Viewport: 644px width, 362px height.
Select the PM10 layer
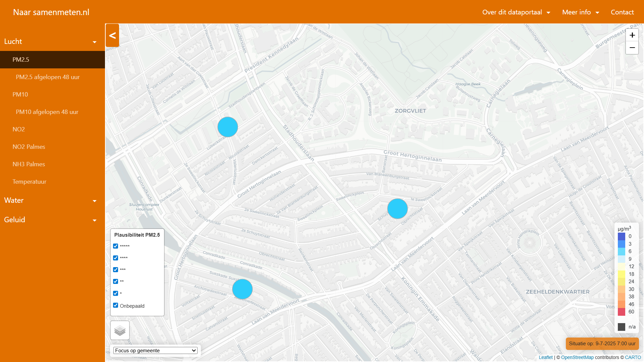click(52, 95)
